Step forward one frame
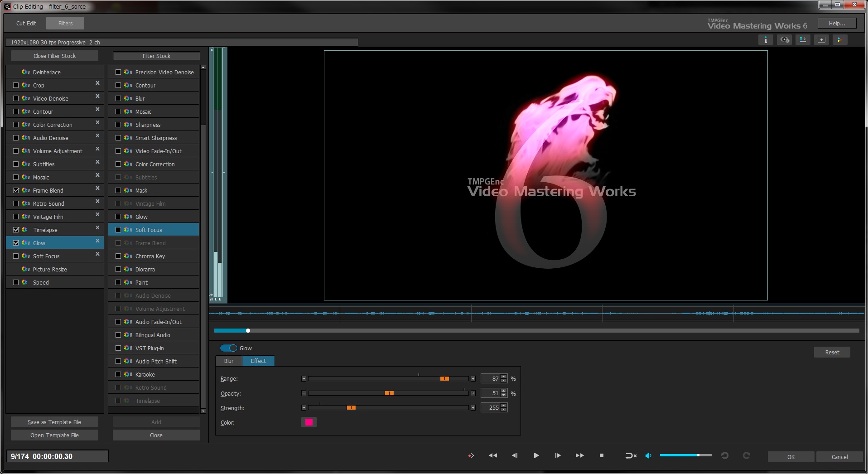 tap(558, 455)
